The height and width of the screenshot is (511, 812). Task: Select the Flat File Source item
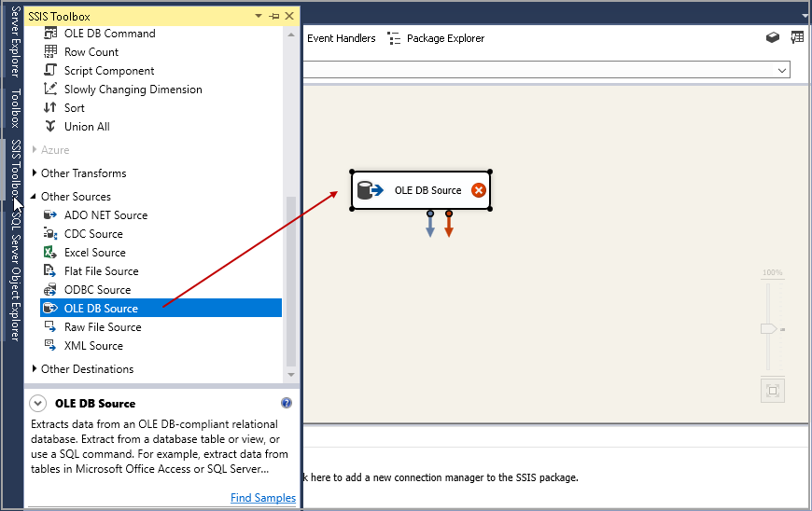pos(101,271)
